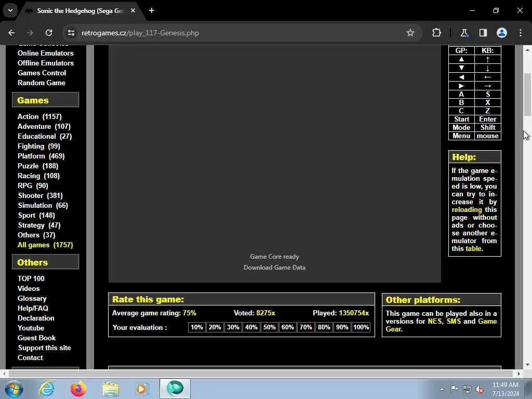Browse Educational (27) games
532x399 pixels.
[x=45, y=136]
